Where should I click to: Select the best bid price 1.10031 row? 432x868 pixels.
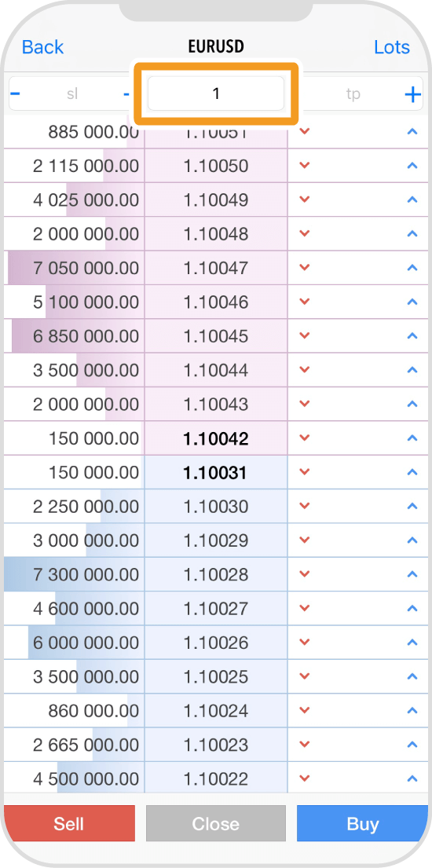(x=216, y=473)
